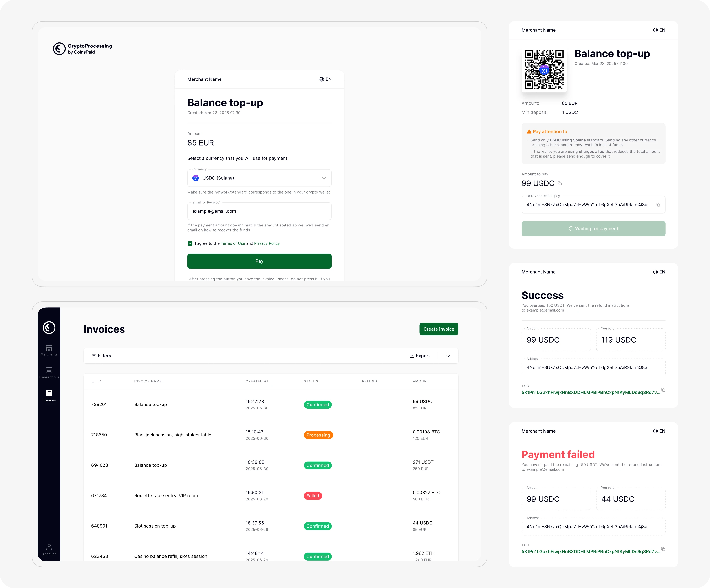The height and width of the screenshot is (588, 710).
Task: Click the 271 USDT amount cell
Action: [x=423, y=462]
